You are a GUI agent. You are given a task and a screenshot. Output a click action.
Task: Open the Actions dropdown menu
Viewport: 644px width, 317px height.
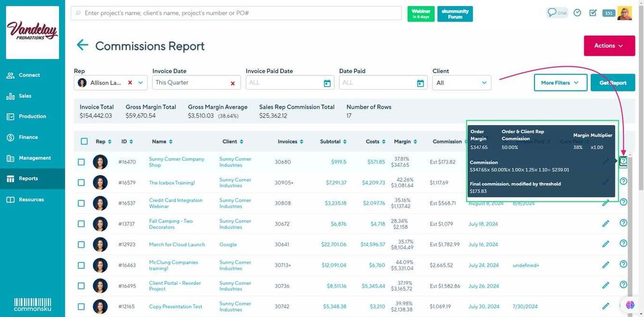(x=609, y=46)
